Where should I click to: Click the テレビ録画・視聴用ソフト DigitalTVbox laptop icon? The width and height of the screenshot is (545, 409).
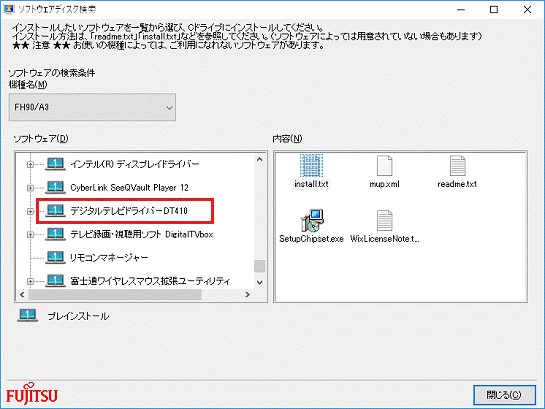[55, 234]
